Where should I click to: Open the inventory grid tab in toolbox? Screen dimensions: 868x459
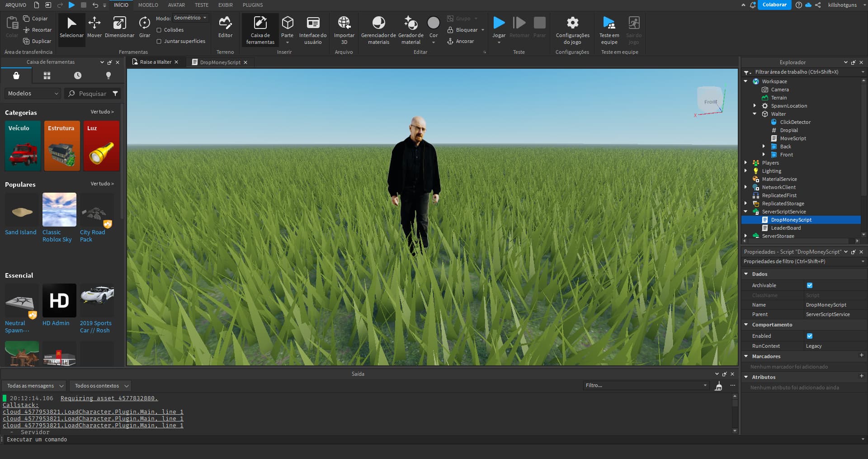coord(47,76)
